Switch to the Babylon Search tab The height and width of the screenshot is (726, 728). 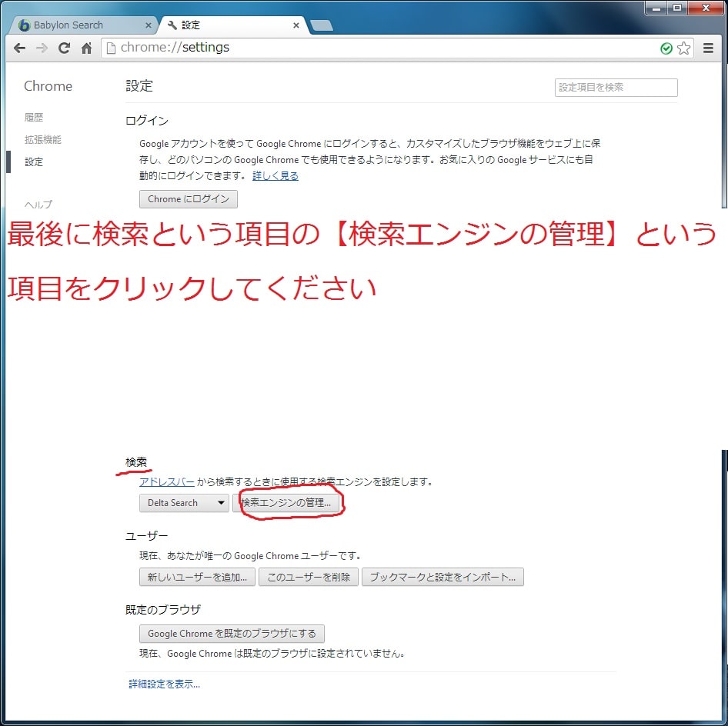pyautogui.click(x=84, y=25)
